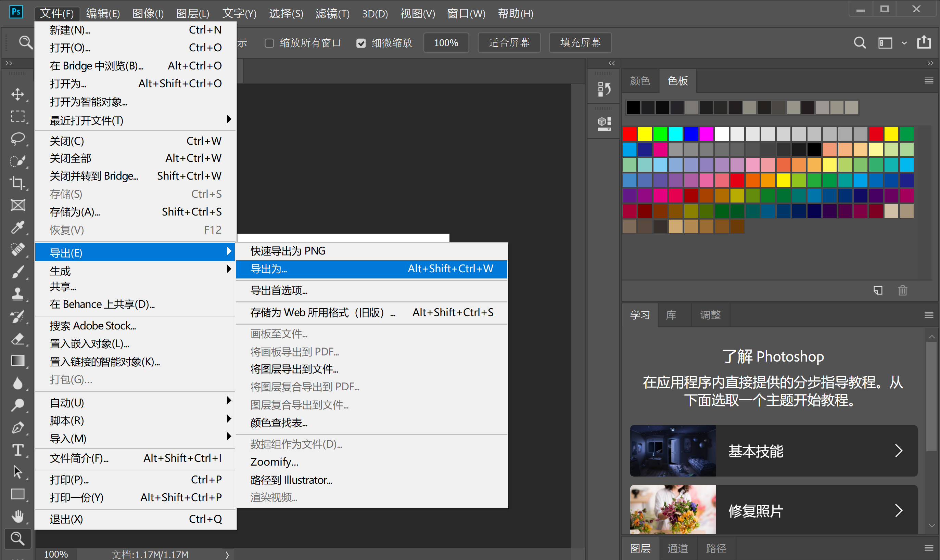Open the swatches panel options menu
Image resolution: width=940 pixels, height=560 pixels.
[929, 80]
